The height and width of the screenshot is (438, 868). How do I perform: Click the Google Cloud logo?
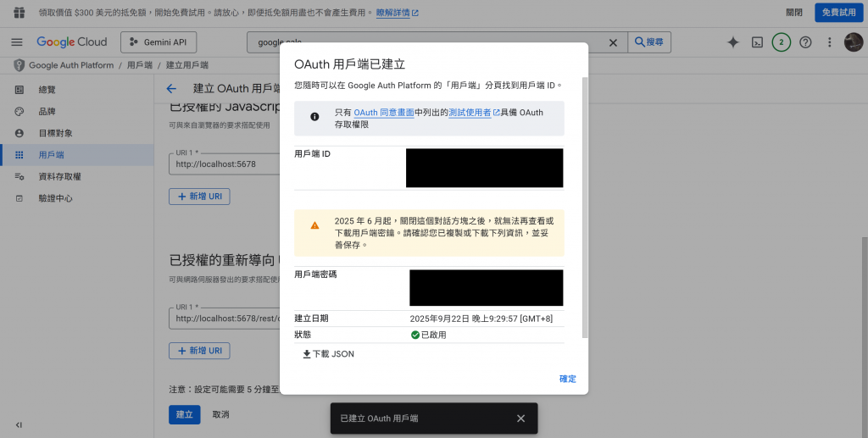click(72, 42)
